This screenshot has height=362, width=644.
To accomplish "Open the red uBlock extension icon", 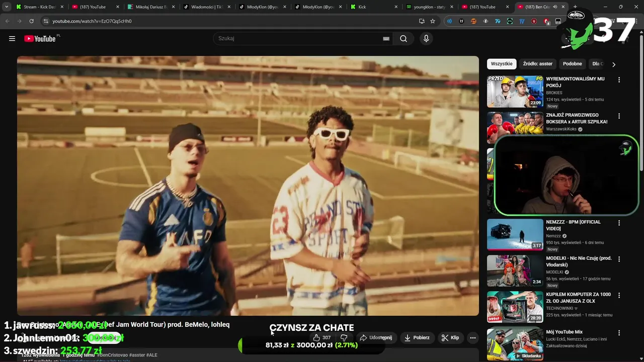I will [x=534, y=21].
